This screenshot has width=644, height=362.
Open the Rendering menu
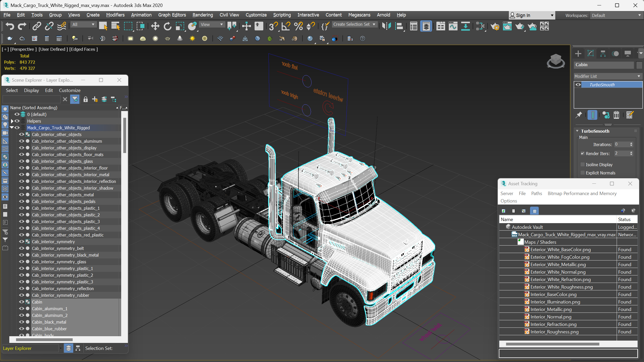coord(202,15)
